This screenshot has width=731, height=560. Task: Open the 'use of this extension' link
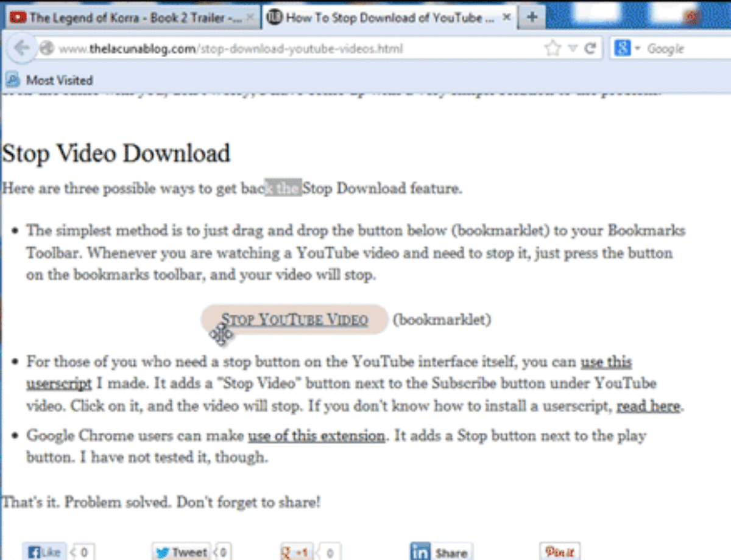[x=316, y=436]
